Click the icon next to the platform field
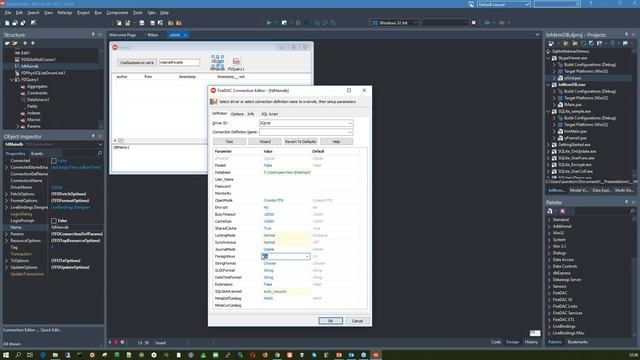The height and width of the screenshot is (360, 640). pos(473,23)
